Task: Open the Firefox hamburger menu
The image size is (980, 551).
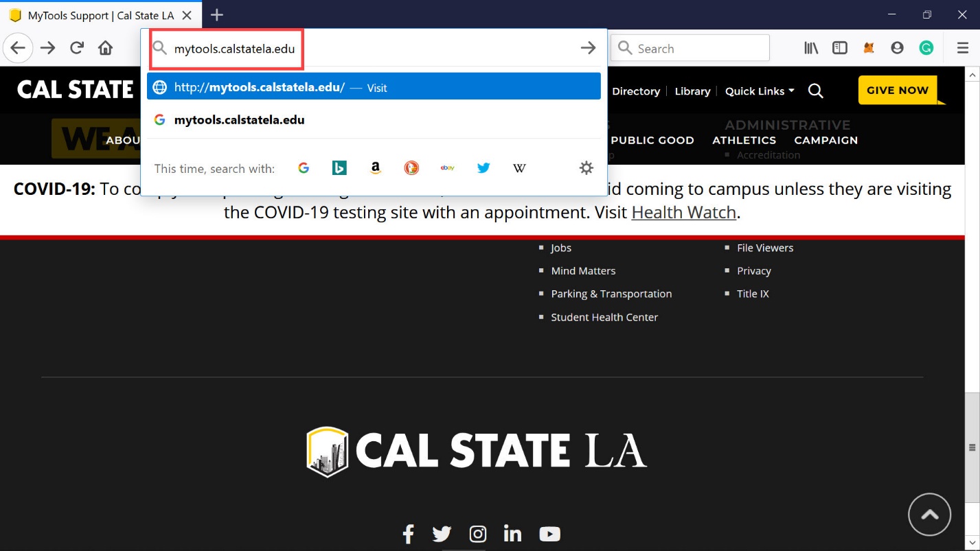Action: pyautogui.click(x=963, y=48)
